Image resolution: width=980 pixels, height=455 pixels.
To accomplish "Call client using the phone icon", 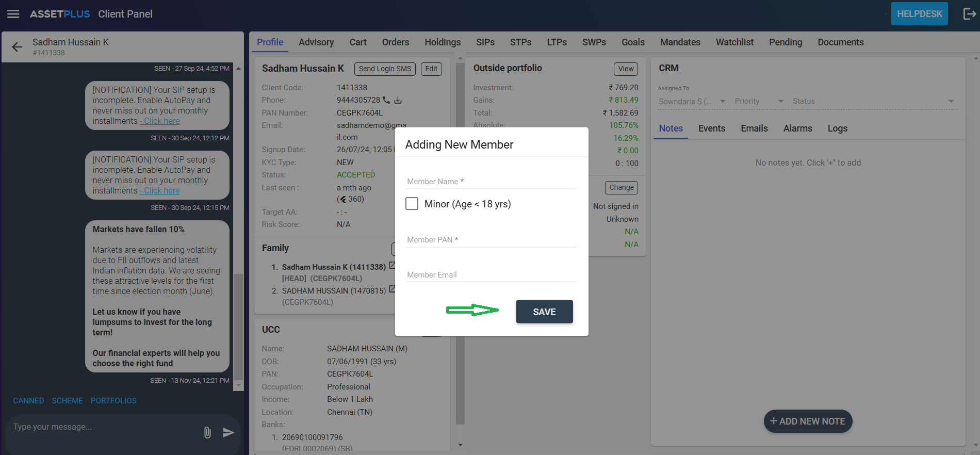I will (x=386, y=100).
